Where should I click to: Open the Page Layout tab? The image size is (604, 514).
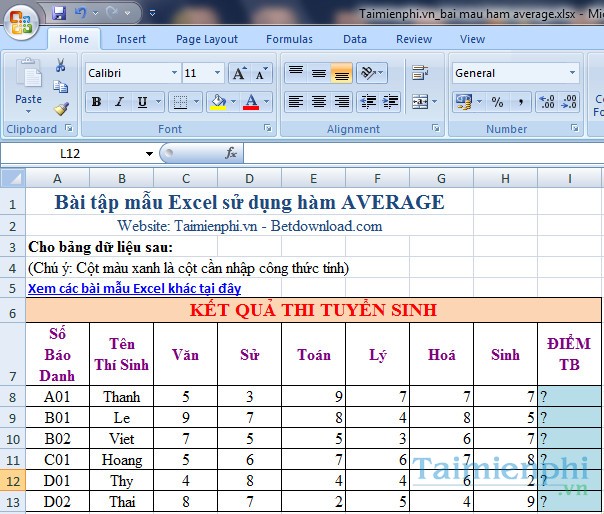[x=207, y=39]
